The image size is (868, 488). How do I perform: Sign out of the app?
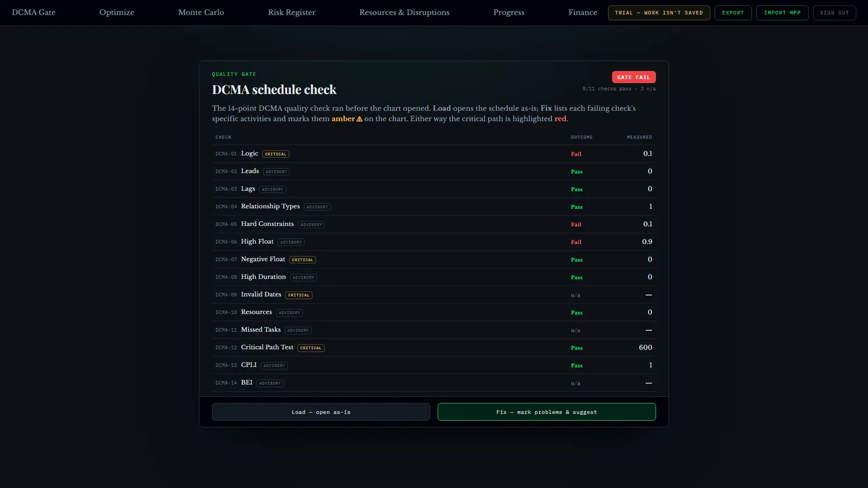(834, 13)
